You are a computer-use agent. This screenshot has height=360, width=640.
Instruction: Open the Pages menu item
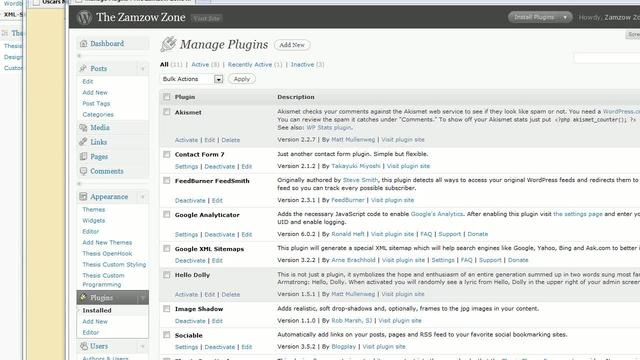(x=99, y=157)
